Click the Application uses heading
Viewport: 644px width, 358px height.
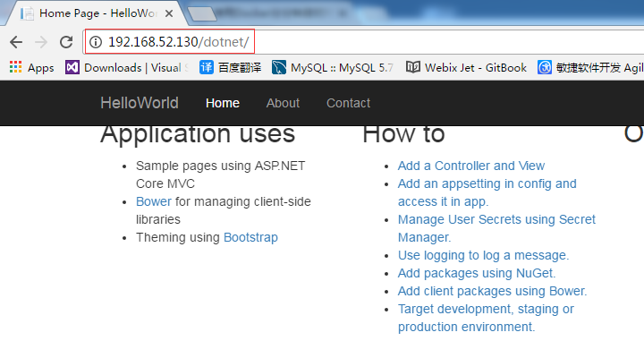click(198, 134)
